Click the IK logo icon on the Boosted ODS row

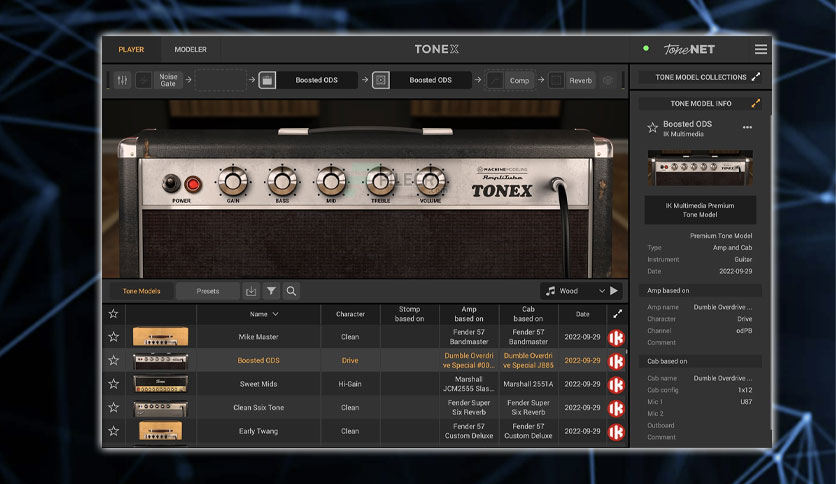[x=616, y=361]
